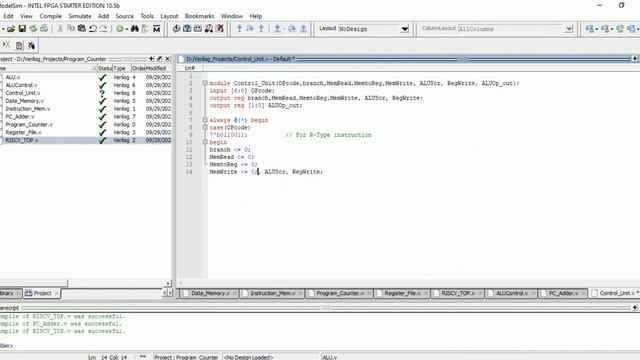Click the plus button on Transcript pane header
The image size is (640, 360).
[x=635, y=308]
